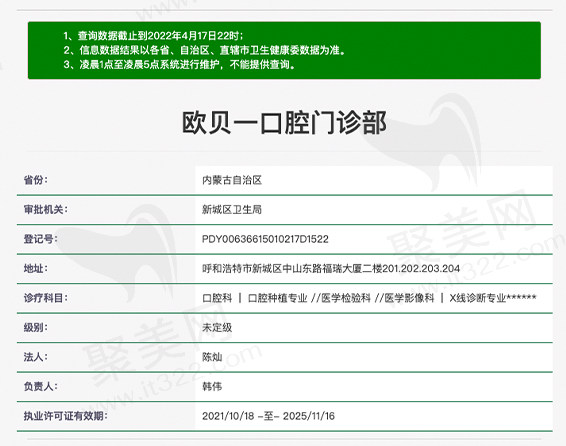Viewport: 566px width, 446px height.
Task: Select the 法人 label
Action: tap(35, 357)
